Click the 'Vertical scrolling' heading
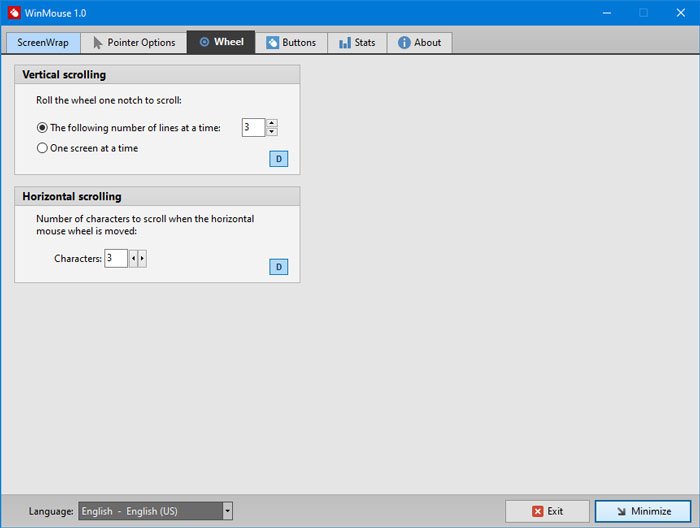This screenshot has width=700, height=528. click(64, 75)
